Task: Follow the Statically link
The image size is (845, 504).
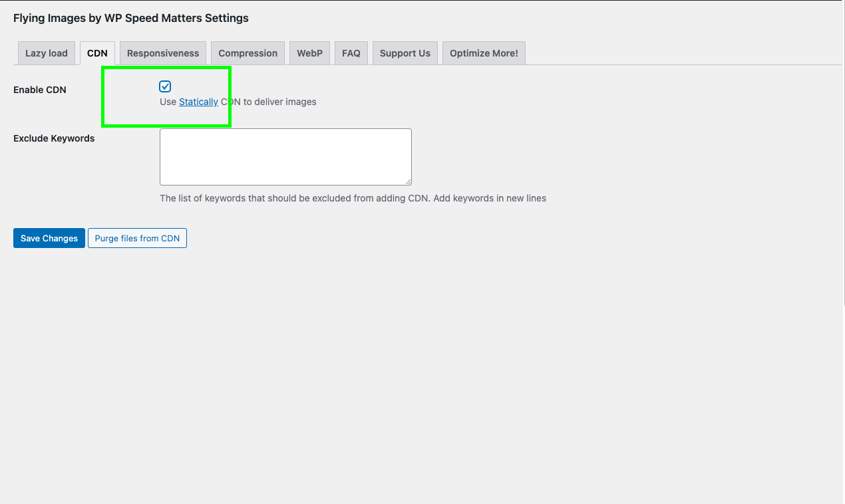Action: (198, 102)
